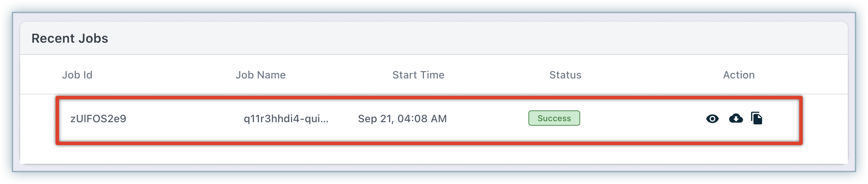Click the Start Time column header
Screen dimensions: 868x184
point(418,75)
